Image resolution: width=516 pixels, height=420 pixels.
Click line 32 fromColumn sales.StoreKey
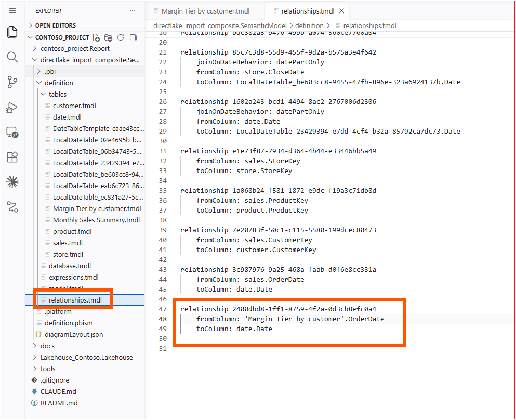pos(248,161)
